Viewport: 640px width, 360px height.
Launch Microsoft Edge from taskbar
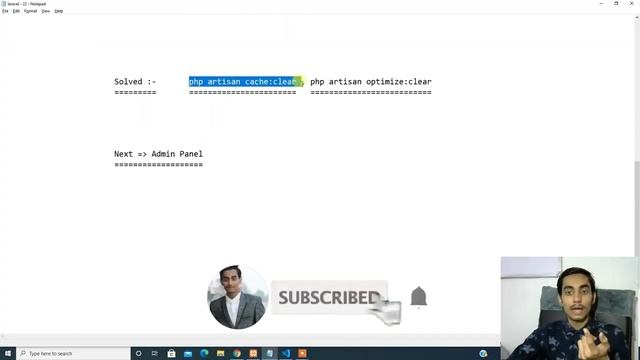coord(204,353)
